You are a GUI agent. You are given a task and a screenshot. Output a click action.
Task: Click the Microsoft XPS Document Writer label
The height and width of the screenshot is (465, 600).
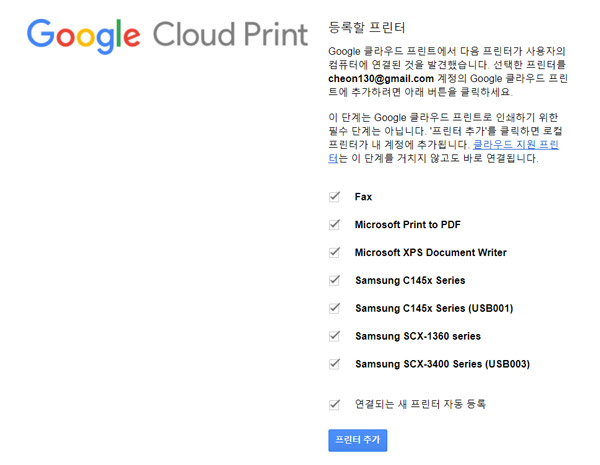tap(431, 252)
